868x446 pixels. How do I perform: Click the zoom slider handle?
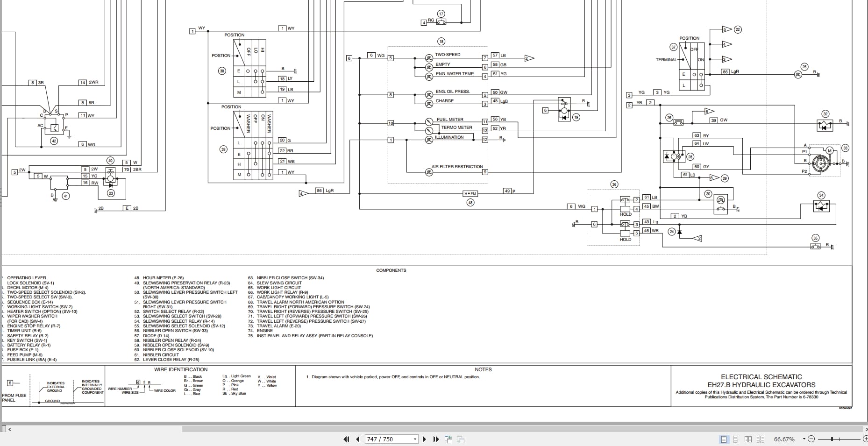click(832, 439)
